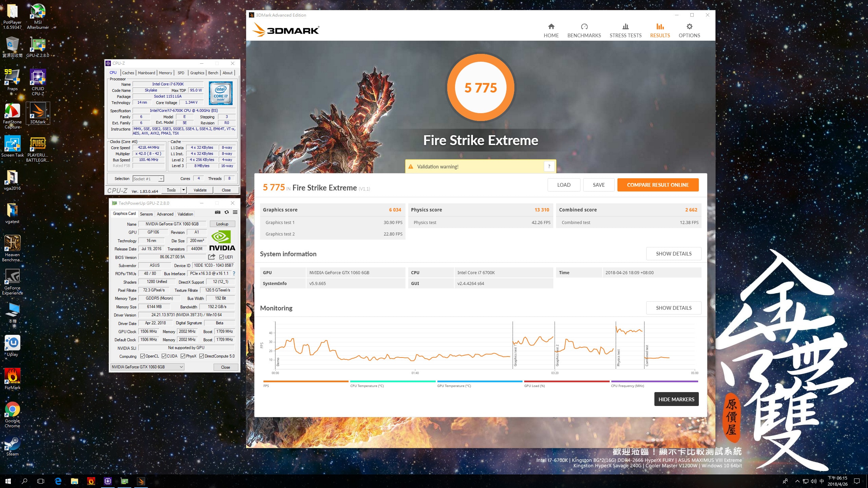868x488 pixels.
Task: Switch to CPU-Z Memory tab
Action: point(165,73)
